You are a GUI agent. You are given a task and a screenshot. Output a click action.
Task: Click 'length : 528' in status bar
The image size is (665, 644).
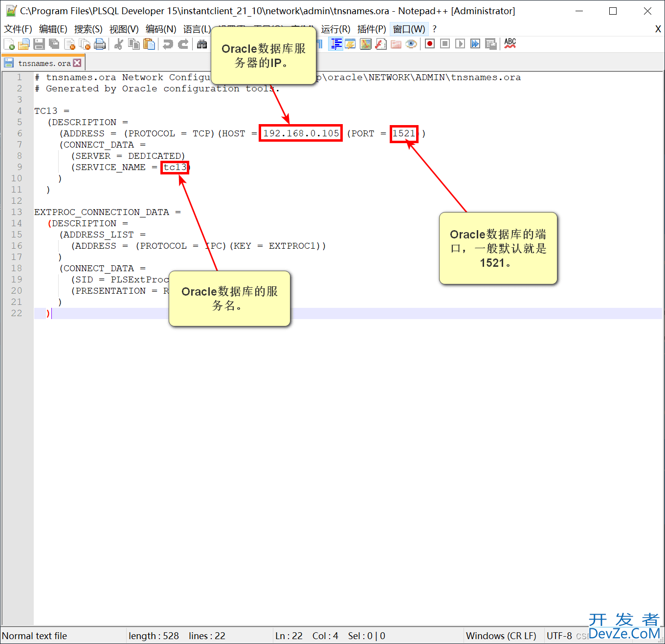154,636
